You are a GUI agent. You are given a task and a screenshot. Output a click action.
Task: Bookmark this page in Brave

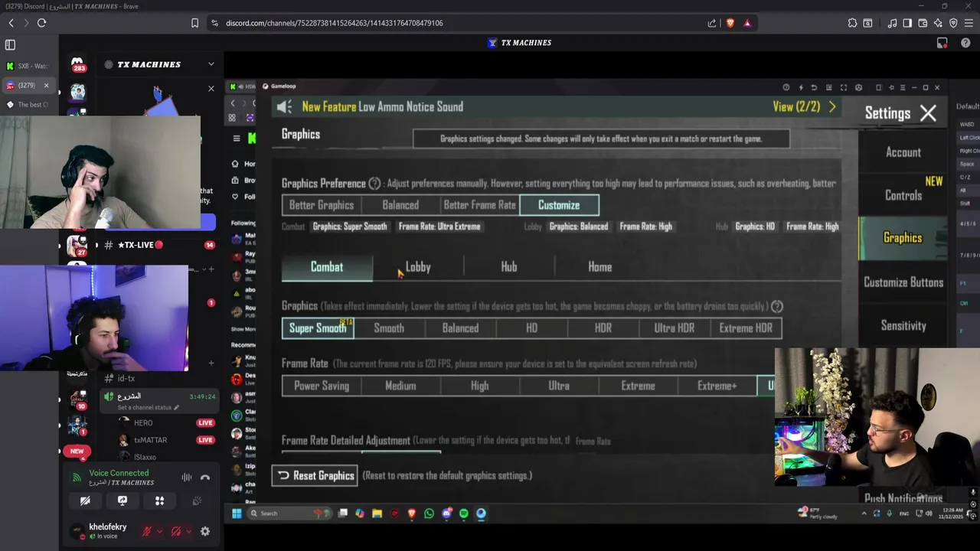click(194, 23)
